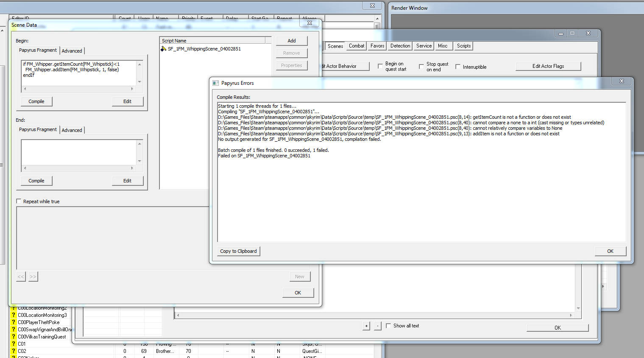Select the End section Papyrus Fragment tab
Viewport: 644px width, 358px height.
tap(38, 129)
